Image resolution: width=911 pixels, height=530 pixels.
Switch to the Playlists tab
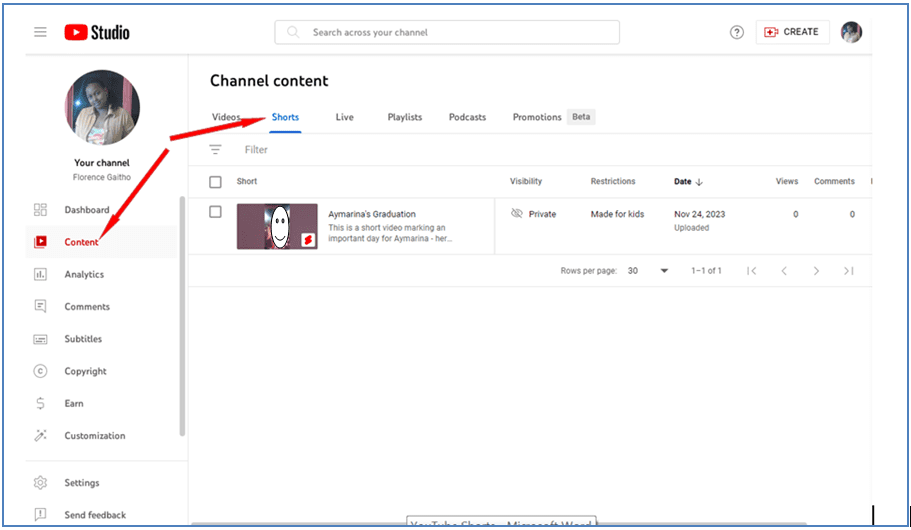click(405, 117)
